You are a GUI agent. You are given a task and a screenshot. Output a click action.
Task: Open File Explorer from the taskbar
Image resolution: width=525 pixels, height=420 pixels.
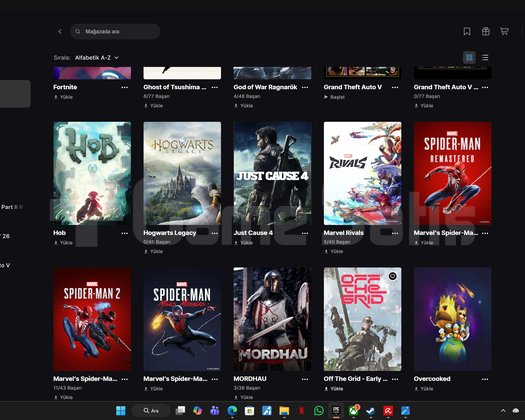click(284, 411)
